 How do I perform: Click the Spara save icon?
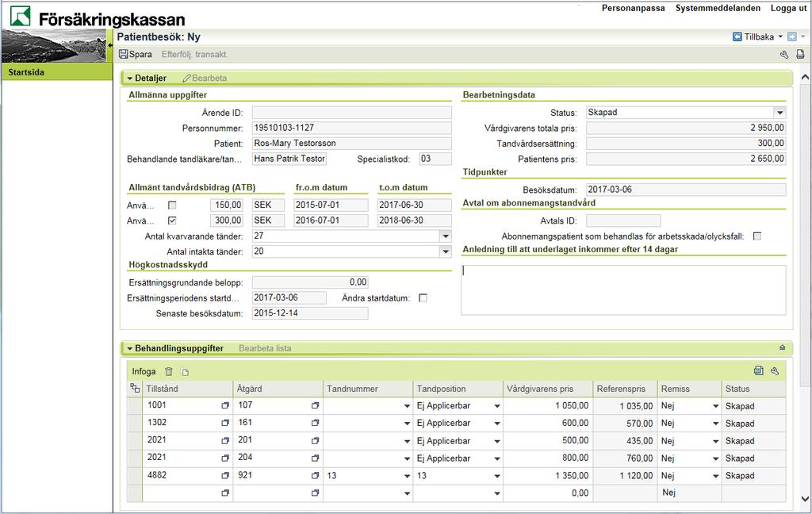click(x=123, y=54)
